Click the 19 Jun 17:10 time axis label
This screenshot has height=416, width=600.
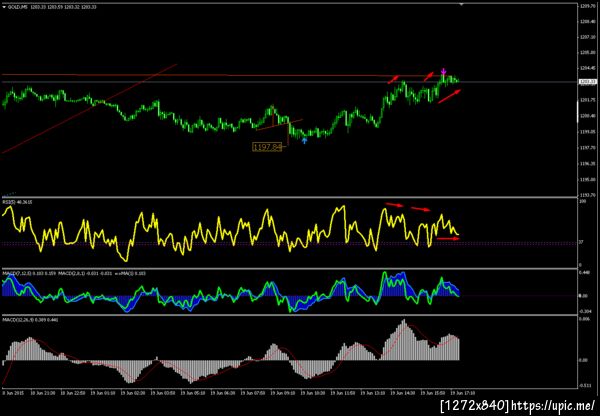point(463,393)
